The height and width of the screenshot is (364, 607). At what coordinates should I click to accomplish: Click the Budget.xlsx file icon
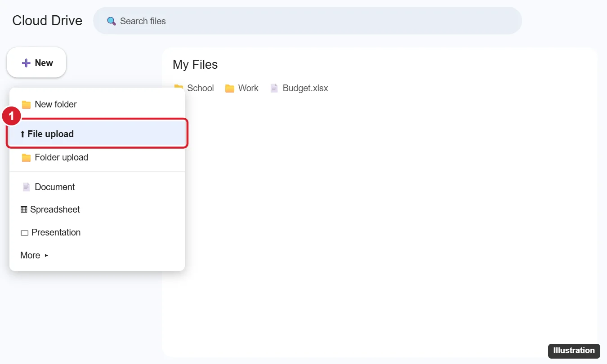(274, 89)
